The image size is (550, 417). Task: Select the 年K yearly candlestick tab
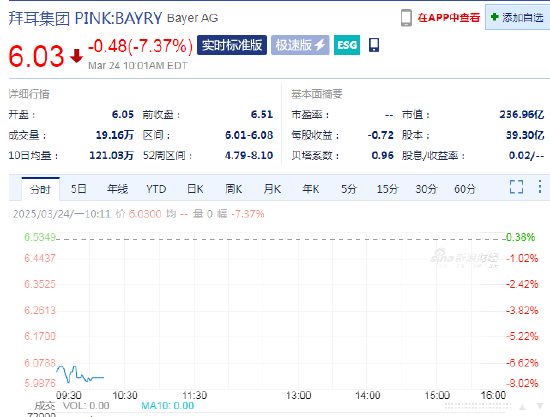pos(311,189)
